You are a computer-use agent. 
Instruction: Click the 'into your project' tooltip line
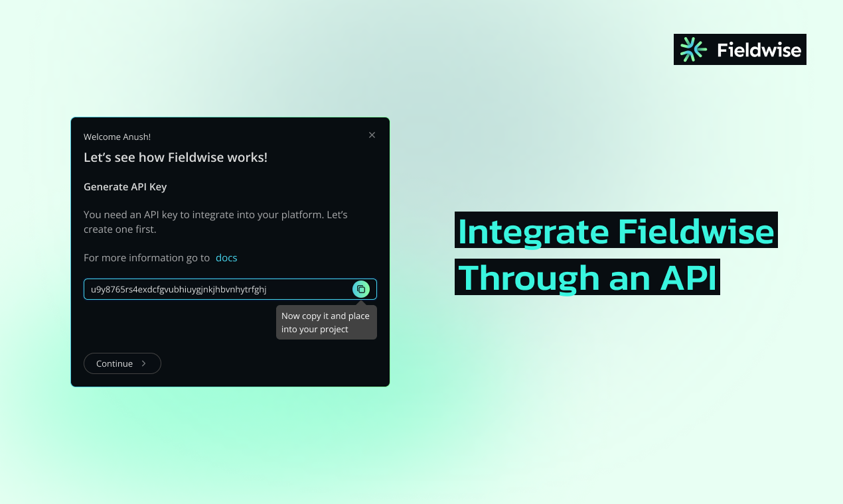pos(315,330)
